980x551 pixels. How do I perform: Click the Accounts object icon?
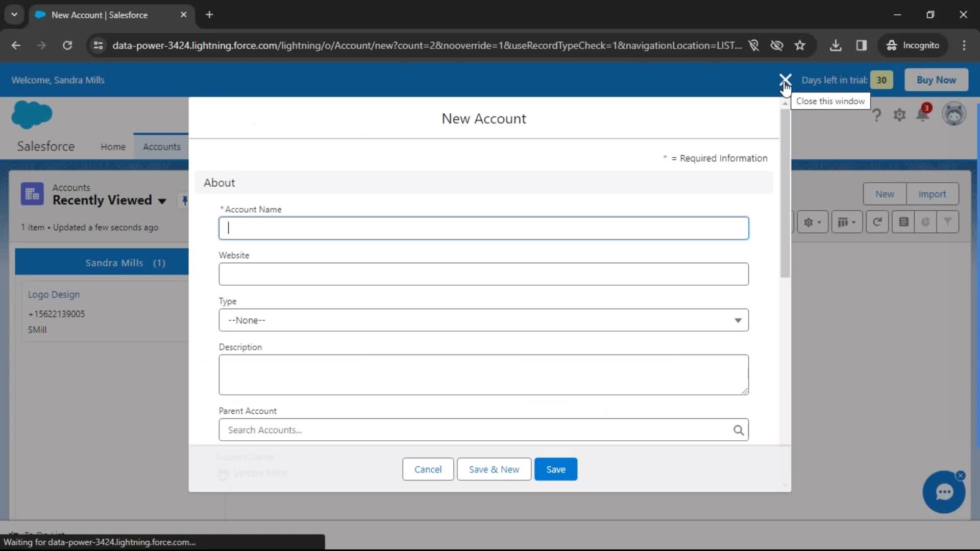(x=32, y=194)
